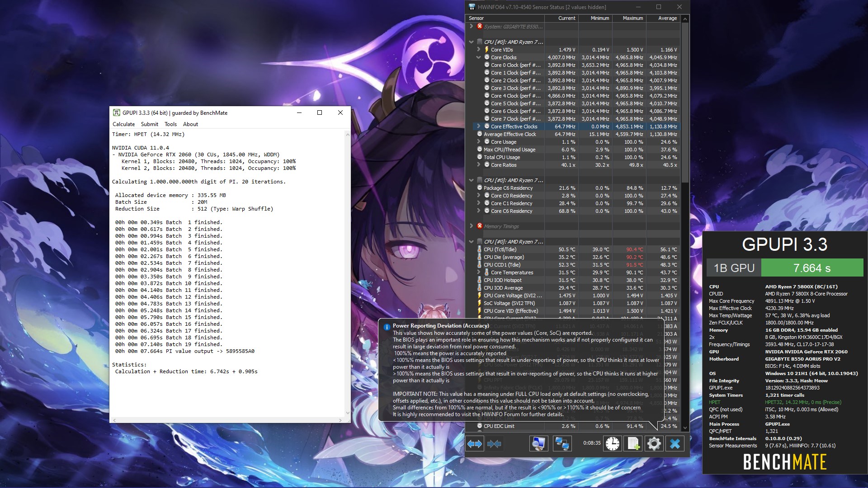
Task: Click clock icon beside Core 0 Clock
Action: 487,65
